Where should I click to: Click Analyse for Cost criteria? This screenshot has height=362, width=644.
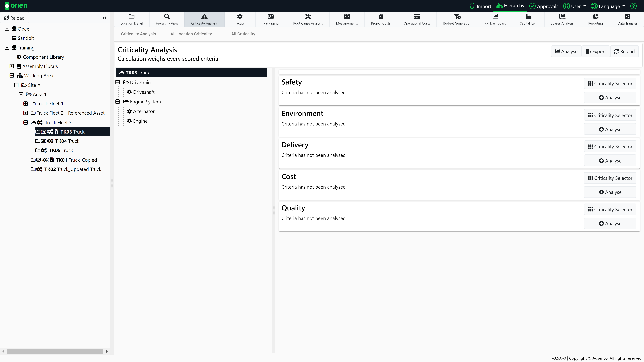point(610,192)
